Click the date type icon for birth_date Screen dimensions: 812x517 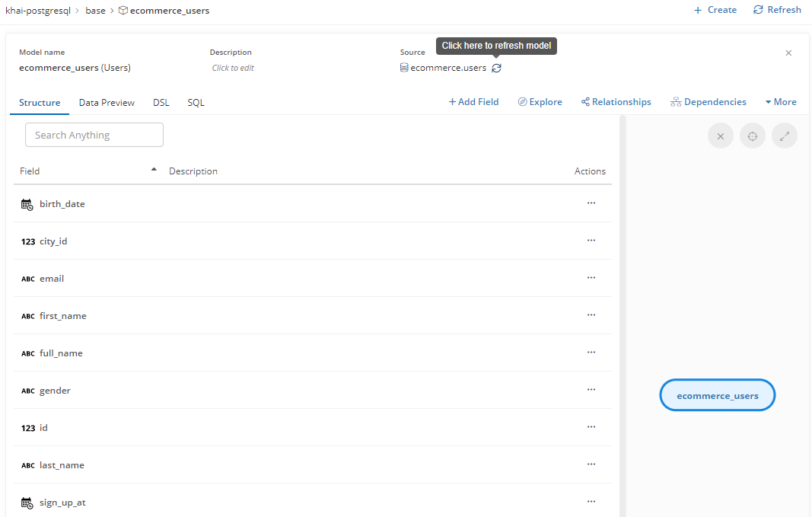tap(27, 205)
